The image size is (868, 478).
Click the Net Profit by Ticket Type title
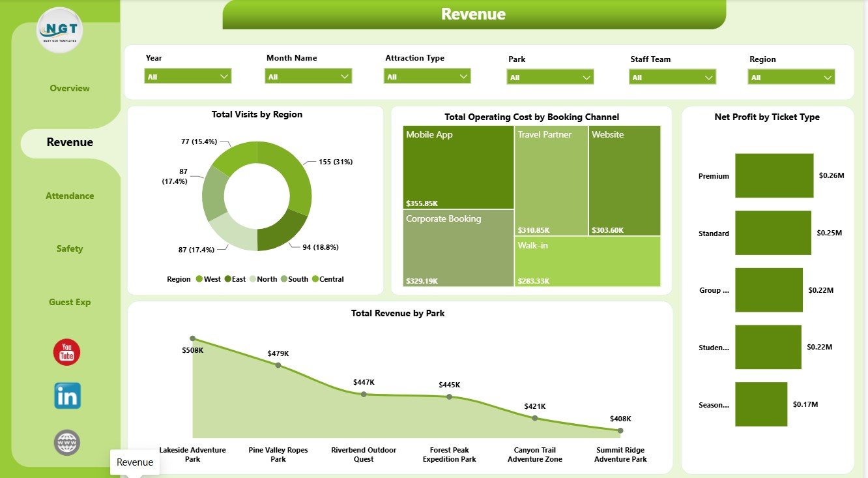coord(767,117)
